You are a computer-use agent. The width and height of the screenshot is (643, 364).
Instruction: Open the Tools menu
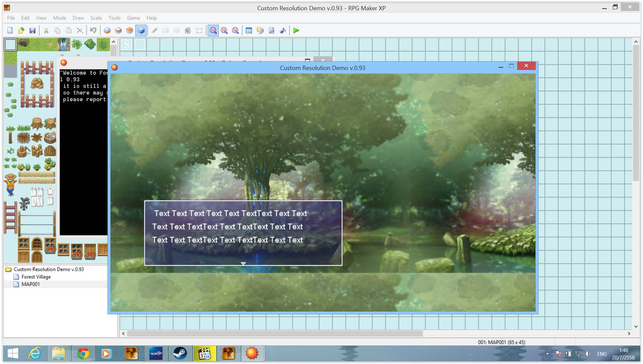coord(114,18)
